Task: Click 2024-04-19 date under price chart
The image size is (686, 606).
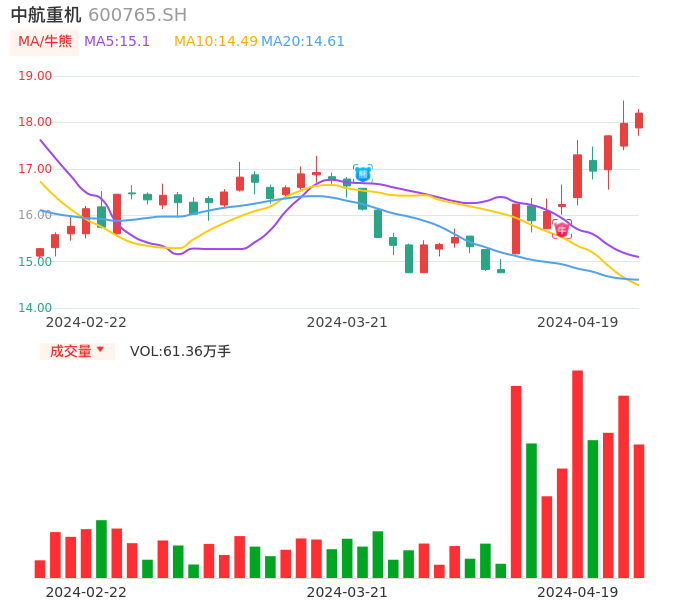Action: [x=578, y=322]
